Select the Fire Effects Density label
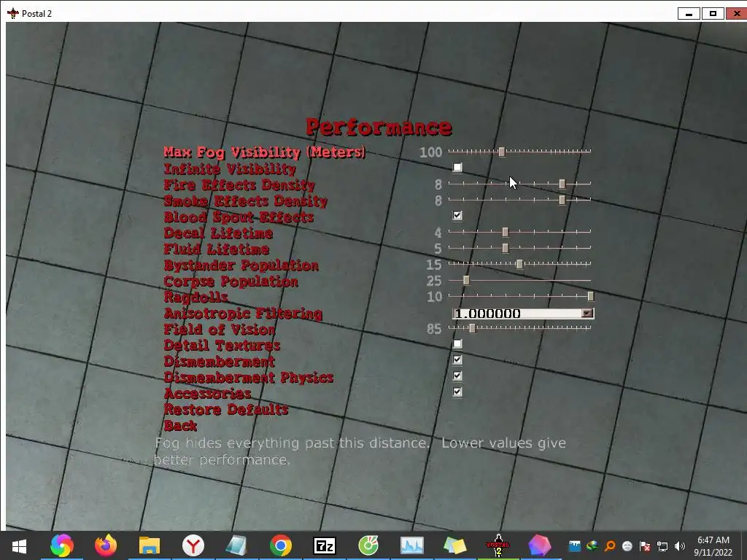Viewport: 747px width, 560px height. coord(239,184)
